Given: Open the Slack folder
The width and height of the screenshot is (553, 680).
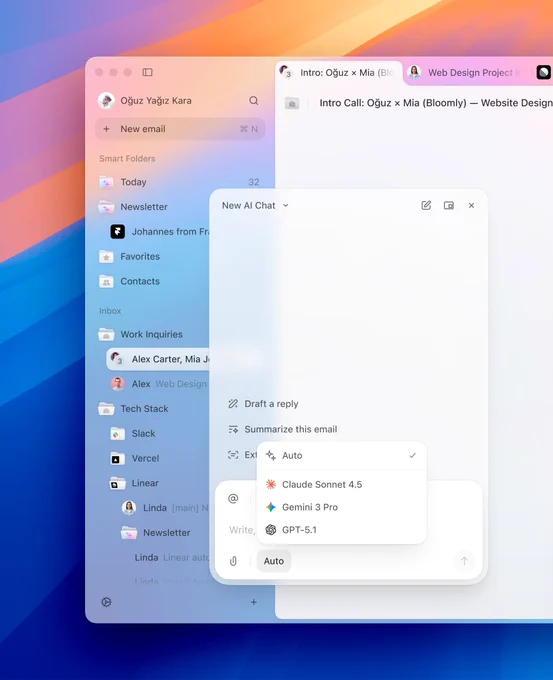Looking at the screenshot, I should click(159, 433).
